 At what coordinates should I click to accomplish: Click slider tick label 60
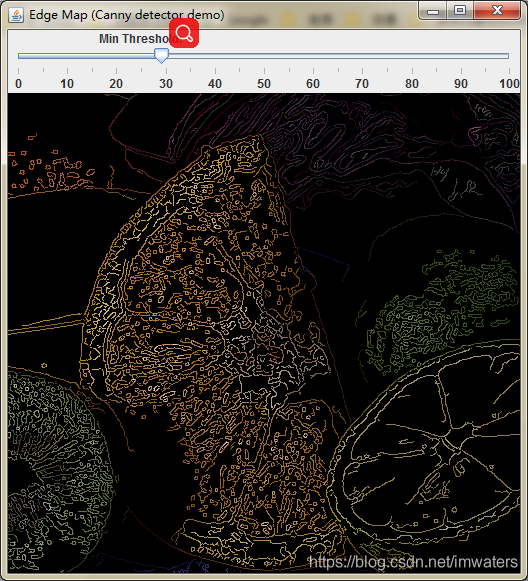313,84
